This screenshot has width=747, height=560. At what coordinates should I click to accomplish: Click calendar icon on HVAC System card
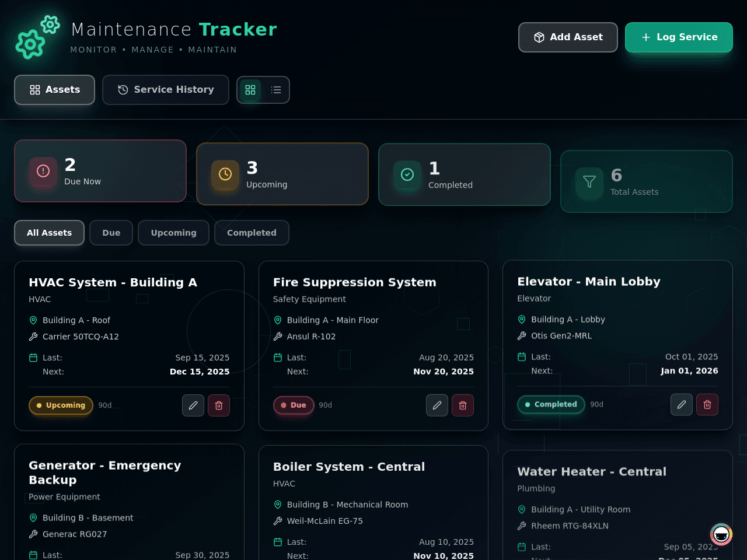point(33,358)
